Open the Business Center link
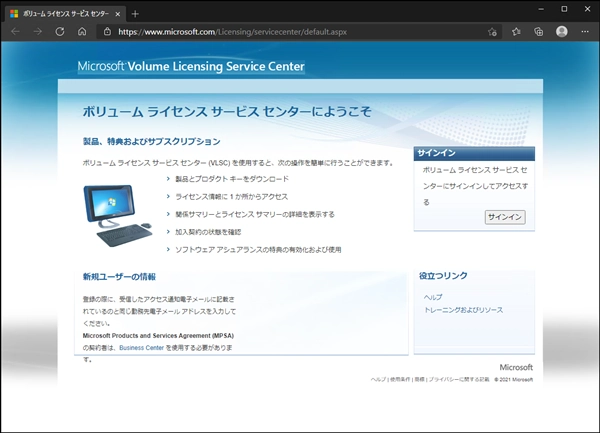This screenshot has width=600, height=433. point(142,348)
